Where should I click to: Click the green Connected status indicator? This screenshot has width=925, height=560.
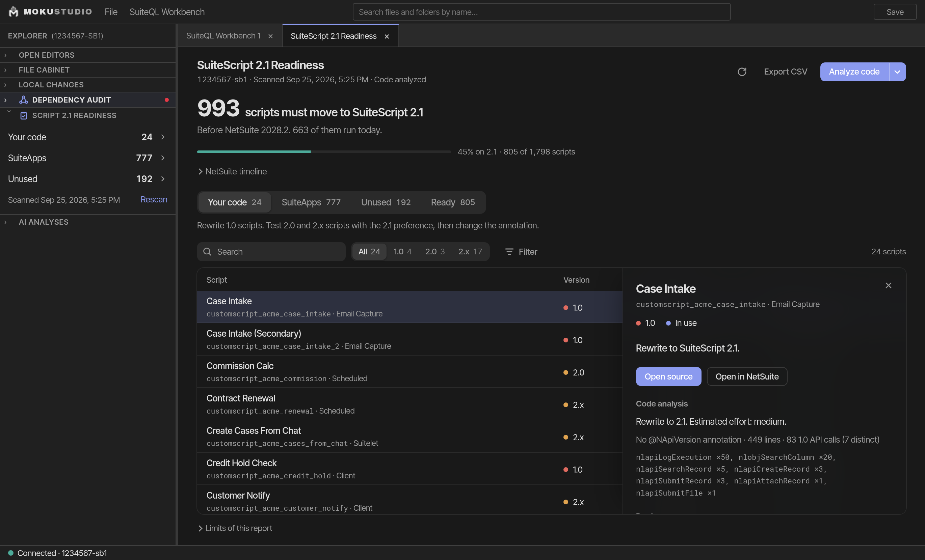point(11,553)
